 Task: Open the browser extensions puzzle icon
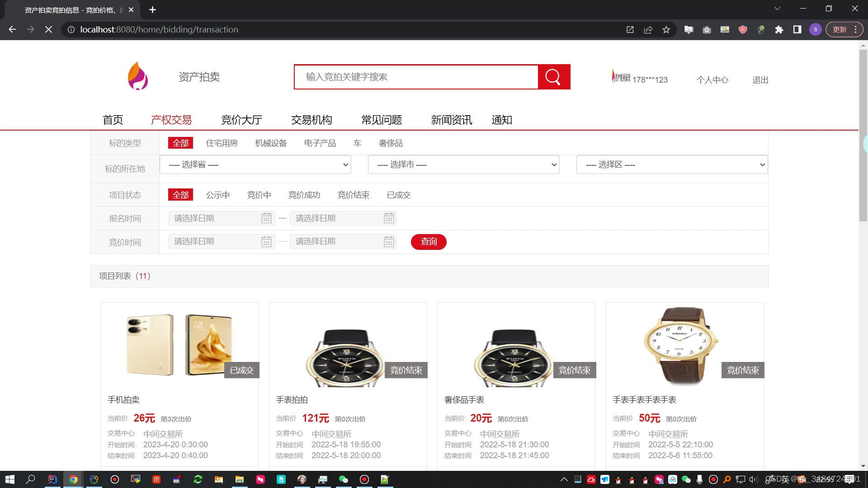(x=779, y=30)
